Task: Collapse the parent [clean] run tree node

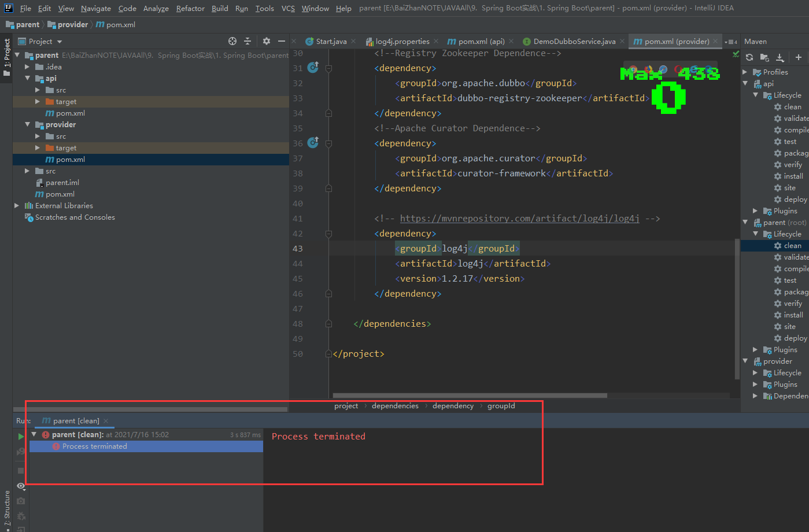Action: (34, 434)
